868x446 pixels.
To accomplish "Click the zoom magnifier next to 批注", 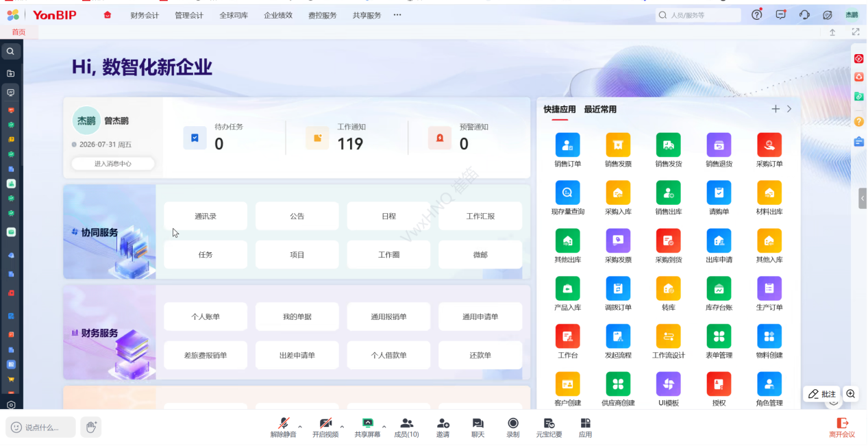I will pyautogui.click(x=851, y=394).
